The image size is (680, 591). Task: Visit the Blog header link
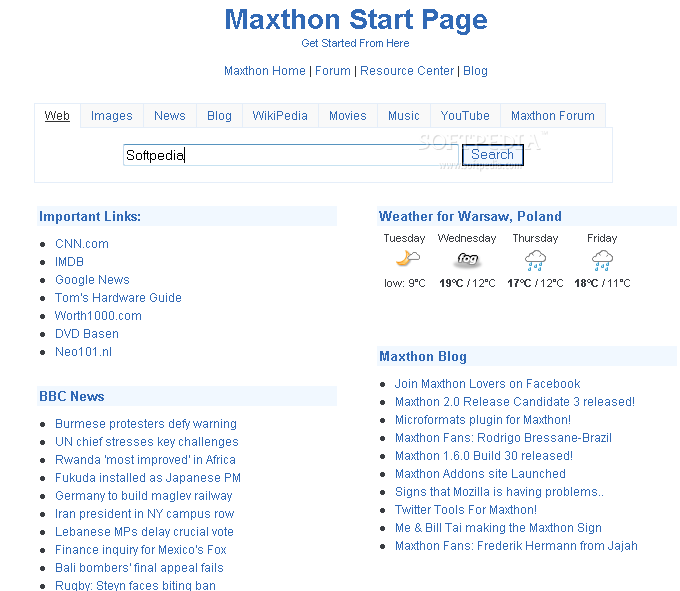[x=475, y=71]
